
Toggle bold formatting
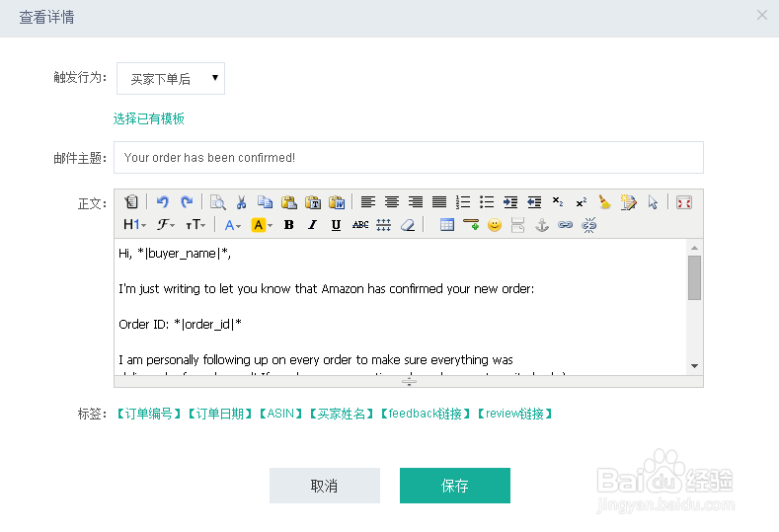tap(288, 225)
